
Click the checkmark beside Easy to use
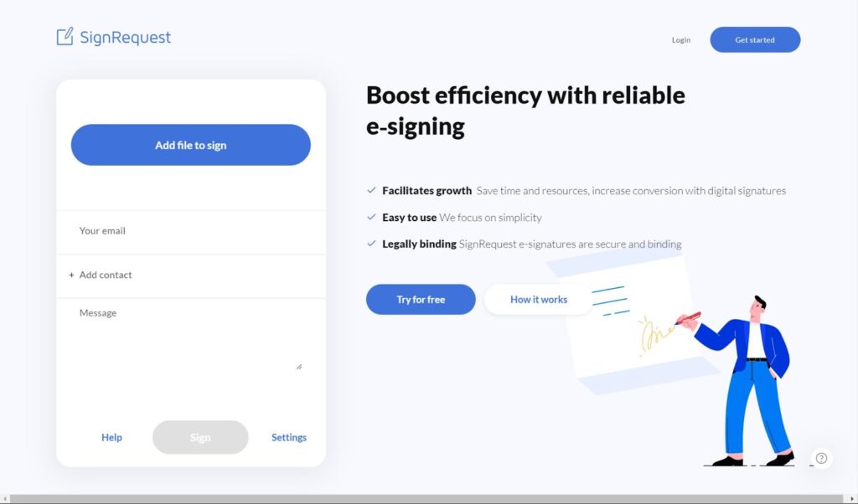pos(371,218)
